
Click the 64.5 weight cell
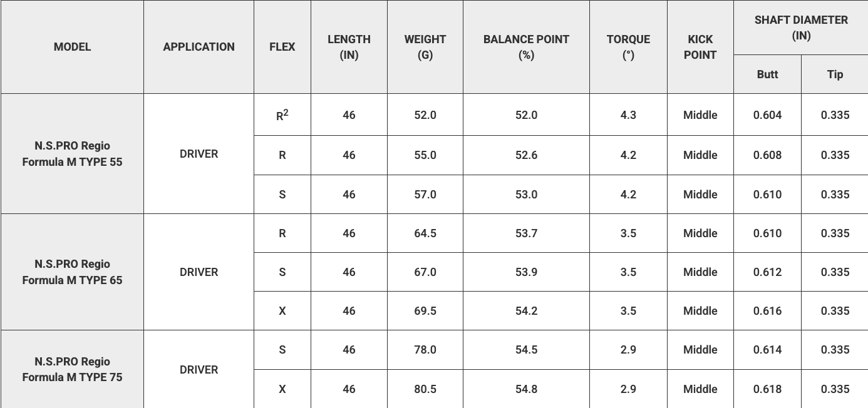(425, 233)
